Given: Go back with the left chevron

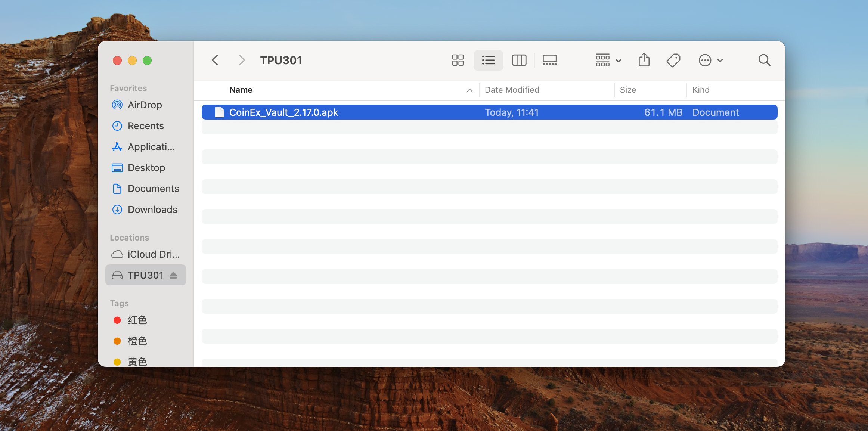Looking at the screenshot, I should click(x=215, y=60).
